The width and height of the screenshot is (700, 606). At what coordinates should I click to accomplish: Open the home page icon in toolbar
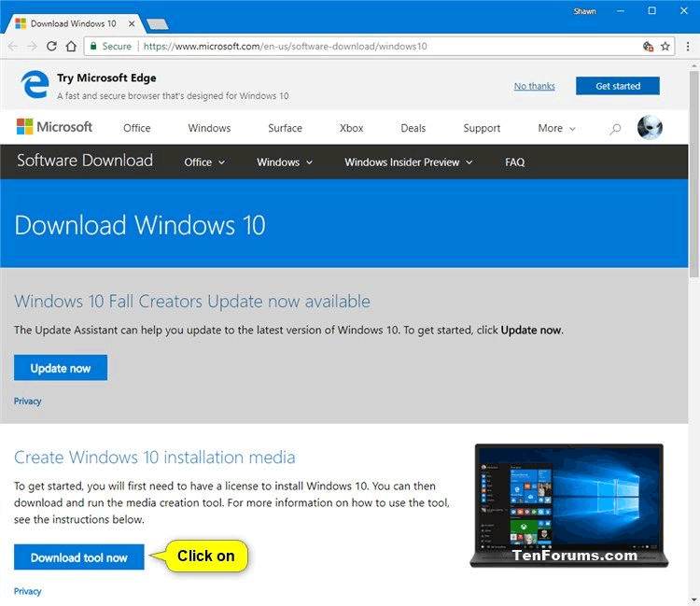71,47
